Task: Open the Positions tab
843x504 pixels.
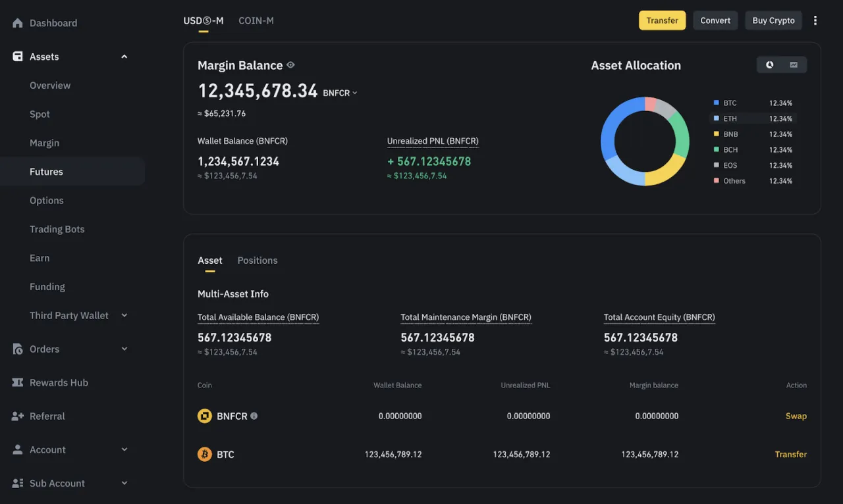Action: (258, 260)
